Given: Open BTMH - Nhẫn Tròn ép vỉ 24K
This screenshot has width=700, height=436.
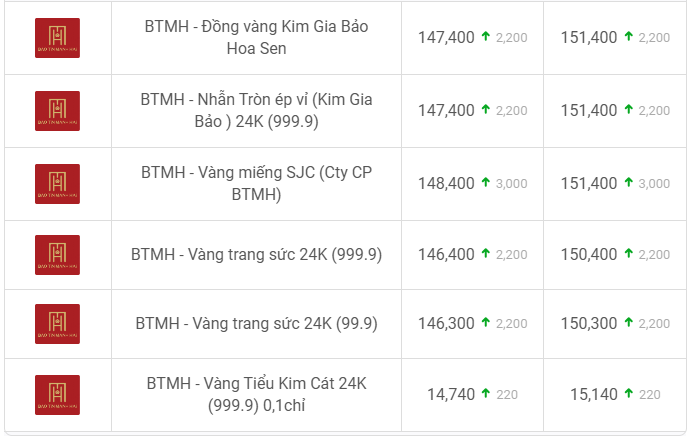Looking at the screenshot, I should 256,110.
